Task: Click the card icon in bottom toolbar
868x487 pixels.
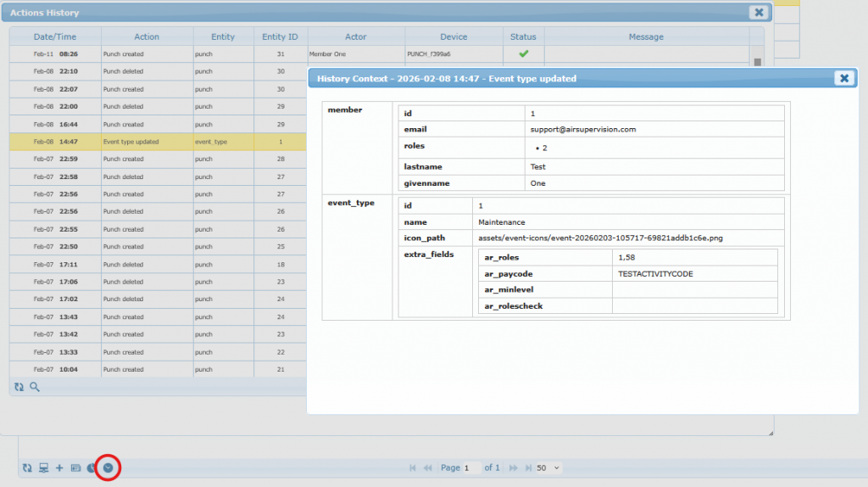Action: click(x=75, y=467)
